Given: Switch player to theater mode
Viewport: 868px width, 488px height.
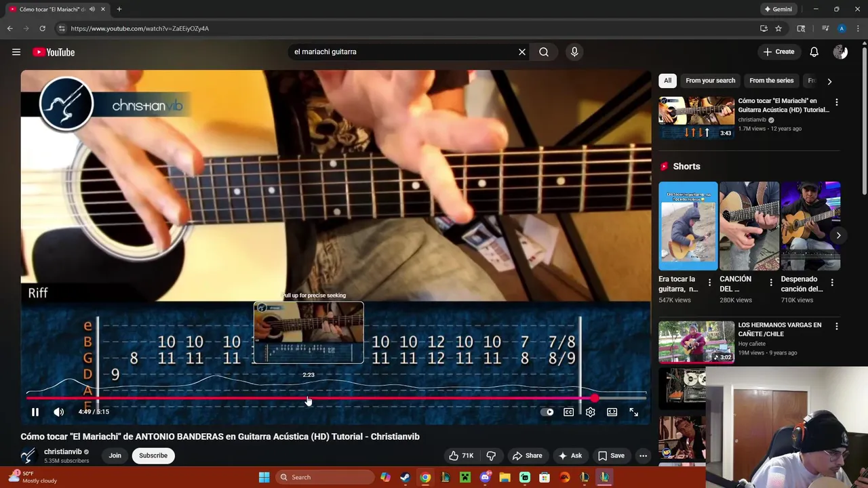Looking at the screenshot, I should [612, 411].
